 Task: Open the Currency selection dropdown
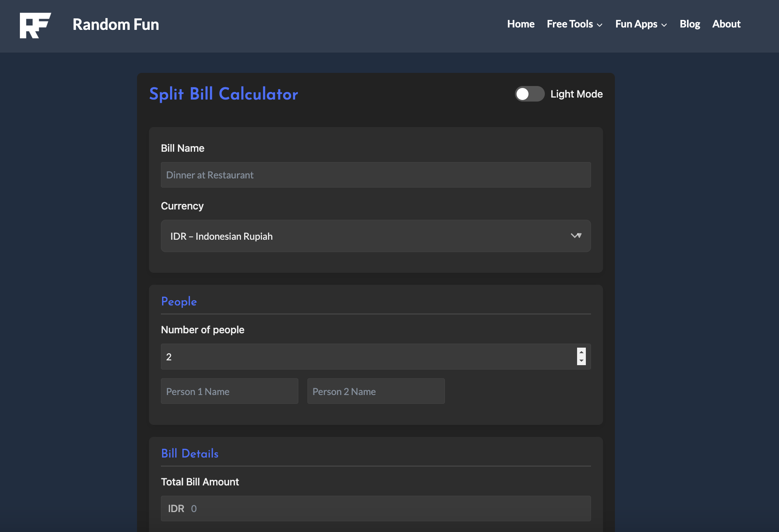pos(376,236)
